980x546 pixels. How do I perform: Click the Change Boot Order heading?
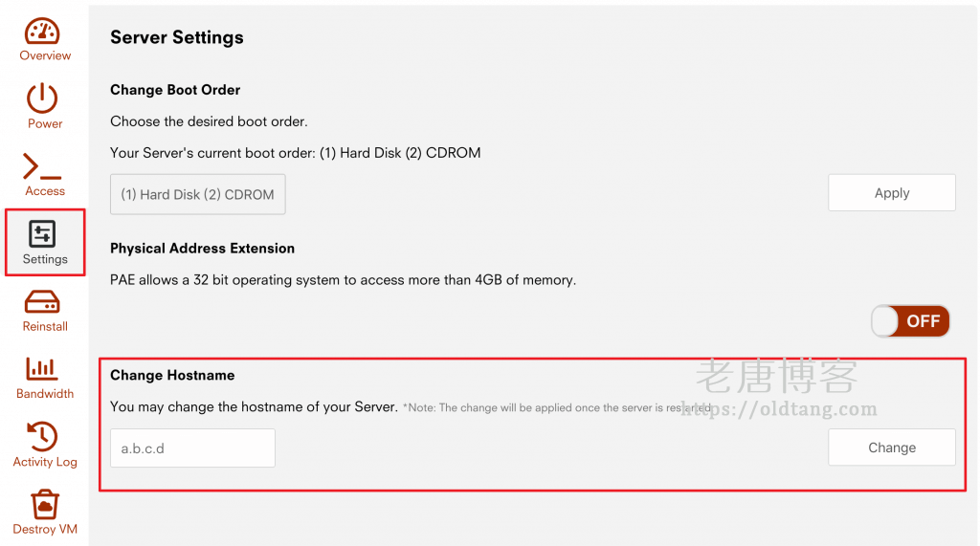pos(175,90)
